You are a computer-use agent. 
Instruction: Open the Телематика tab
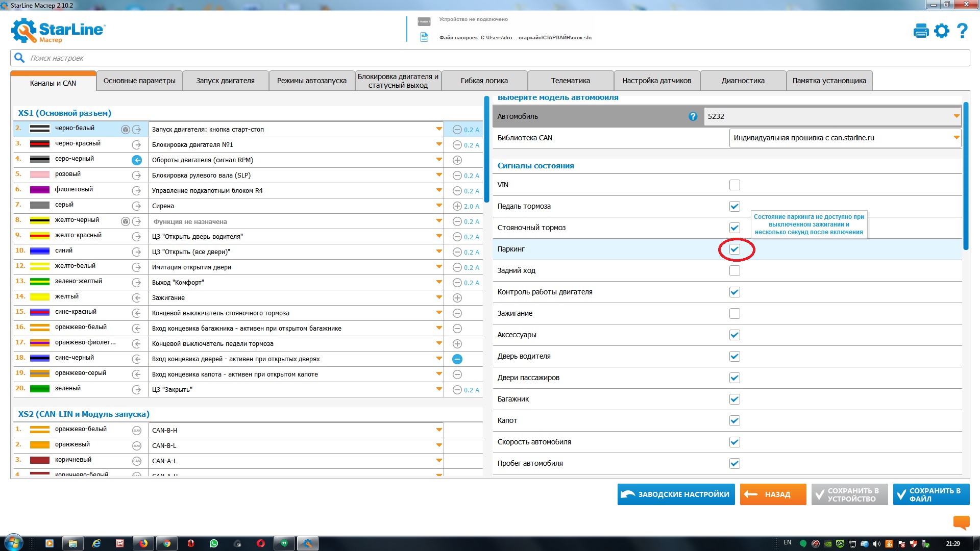click(x=570, y=81)
